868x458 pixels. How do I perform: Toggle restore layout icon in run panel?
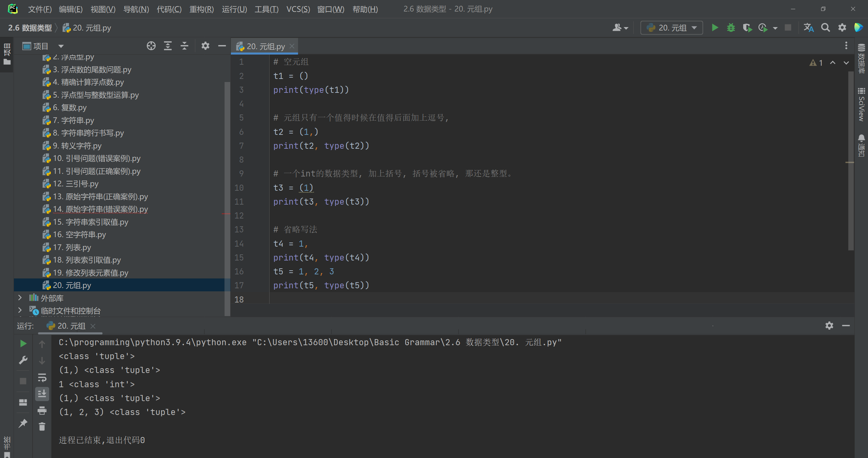pos(23,402)
